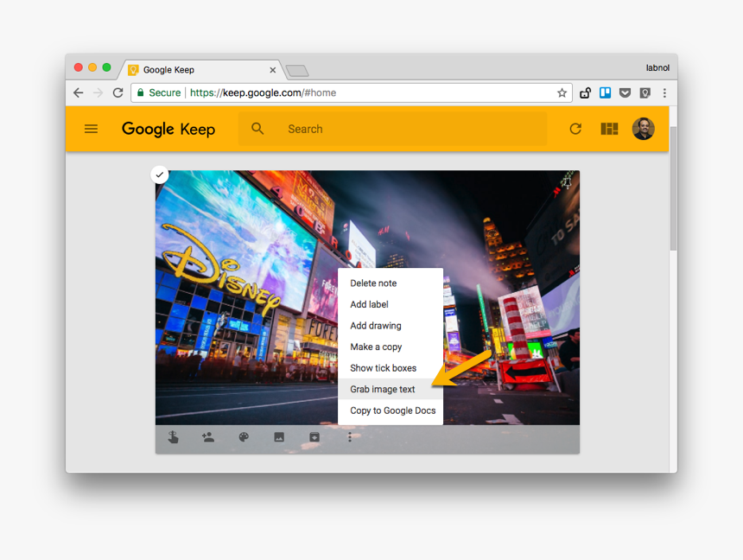Open the Google account avatar menu
The height and width of the screenshot is (560, 743).
(643, 129)
